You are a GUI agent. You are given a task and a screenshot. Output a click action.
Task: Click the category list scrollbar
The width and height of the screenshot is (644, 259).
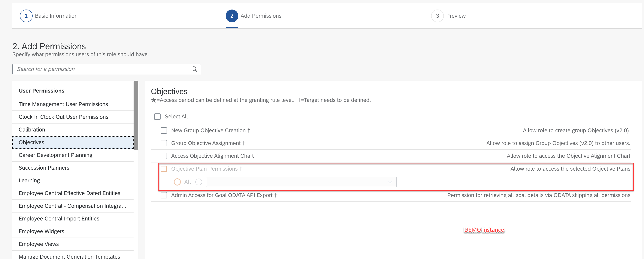pos(136,115)
